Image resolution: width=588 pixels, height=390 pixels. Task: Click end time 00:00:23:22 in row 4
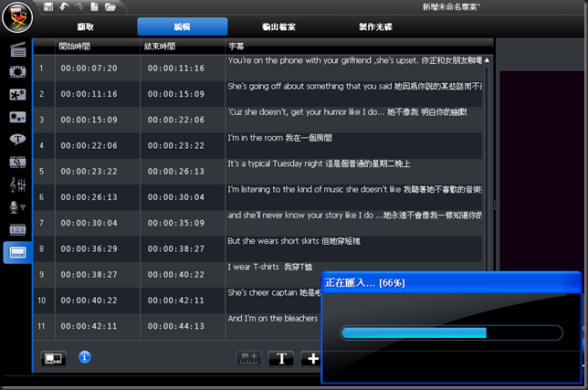point(176,146)
